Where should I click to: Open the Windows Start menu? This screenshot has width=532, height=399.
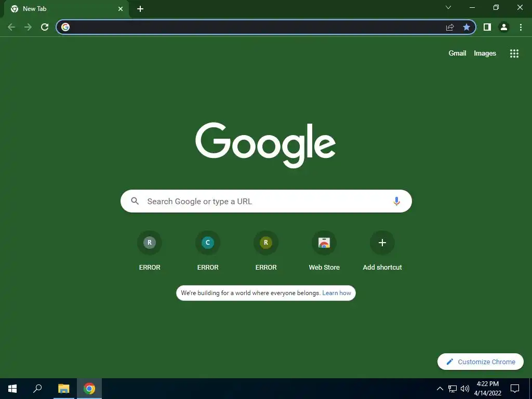click(x=12, y=389)
